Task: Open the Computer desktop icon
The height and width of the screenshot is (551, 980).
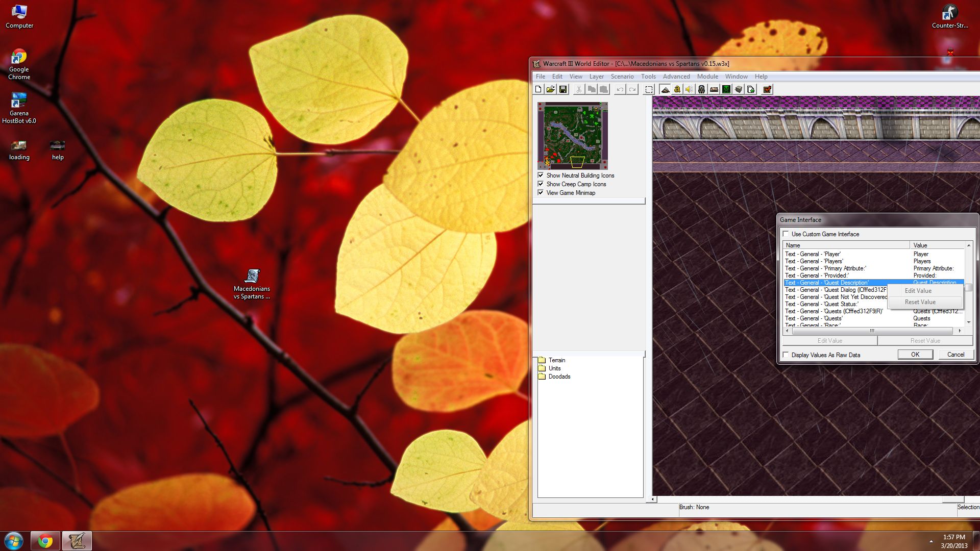Action: click(x=19, y=16)
